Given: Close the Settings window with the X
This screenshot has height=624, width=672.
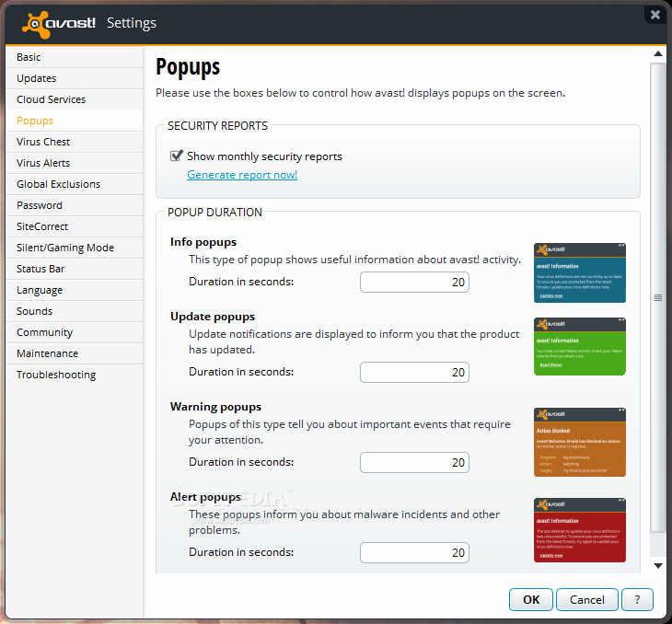Looking at the screenshot, I should (x=655, y=15).
